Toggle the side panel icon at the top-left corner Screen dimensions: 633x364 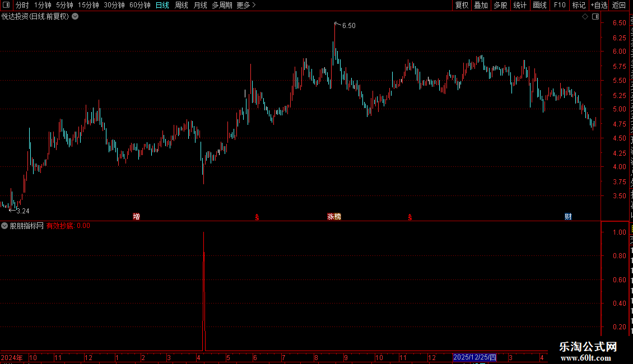click(x=6, y=5)
